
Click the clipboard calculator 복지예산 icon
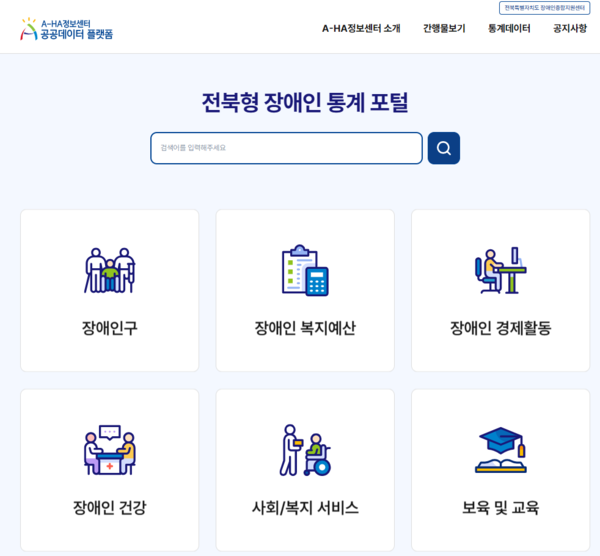tap(305, 271)
